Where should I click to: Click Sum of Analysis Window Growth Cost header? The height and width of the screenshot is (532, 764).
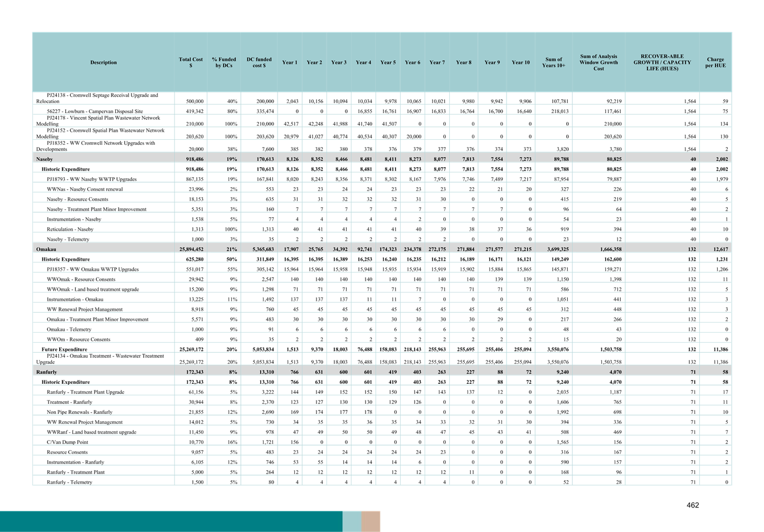(x=598, y=62)
